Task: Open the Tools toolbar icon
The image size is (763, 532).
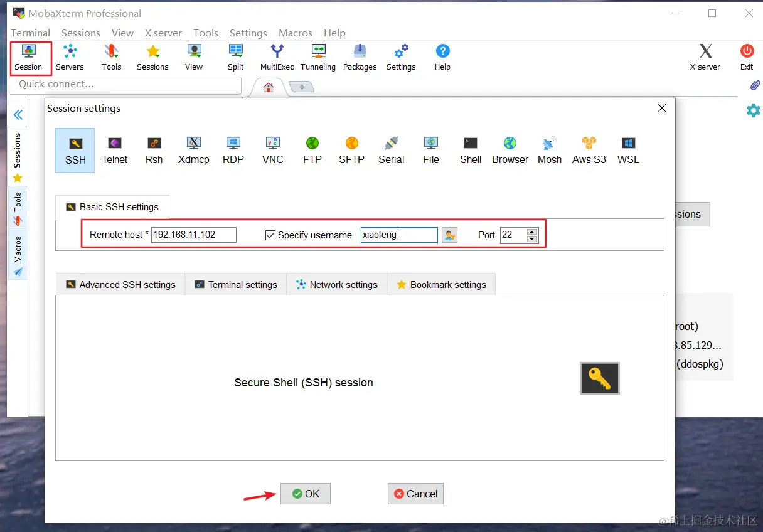Action: [x=111, y=58]
